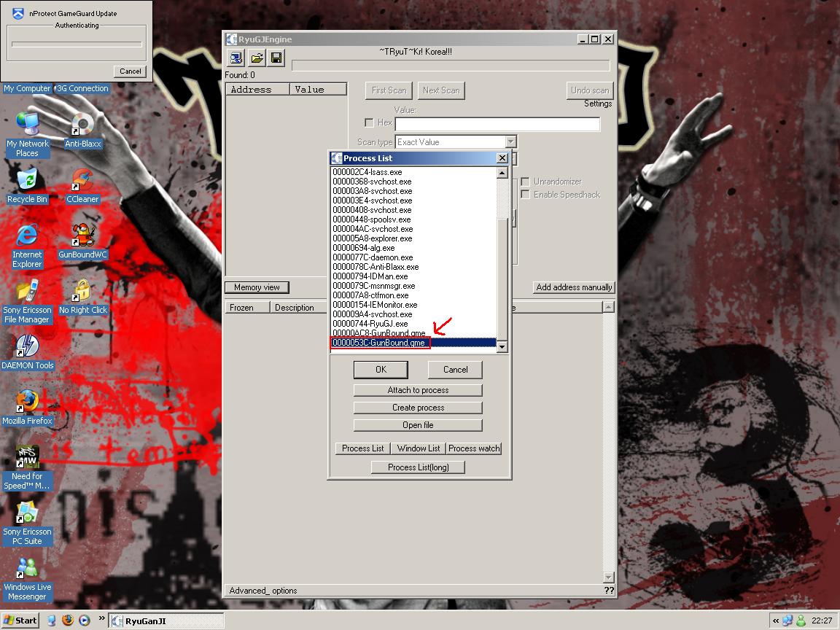Click RyuGanJI taskbar button
Screen dimensions: 840x630
pyautogui.click(x=166, y=621)
